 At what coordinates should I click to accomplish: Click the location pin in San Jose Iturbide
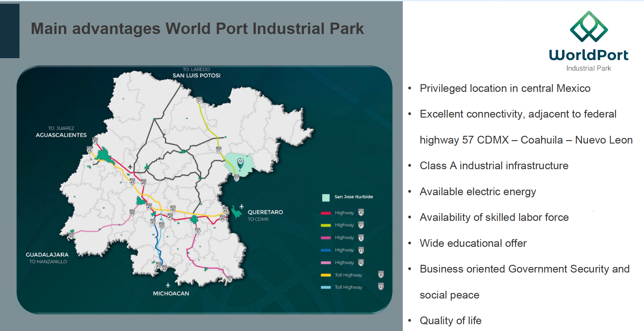tap(240, 162)
